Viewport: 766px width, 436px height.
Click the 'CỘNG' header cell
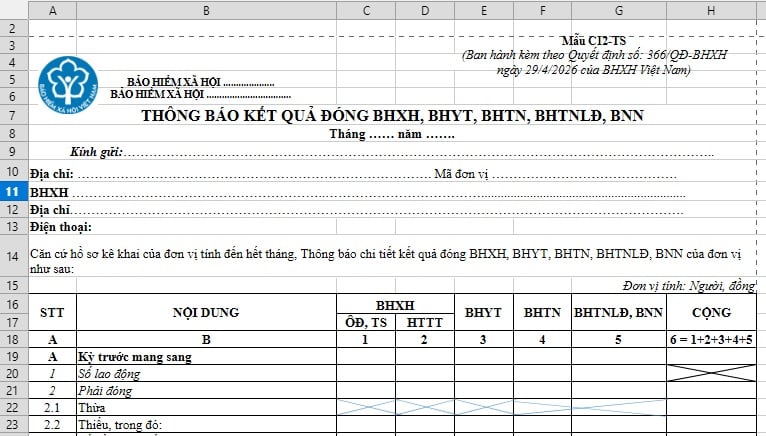711,313
